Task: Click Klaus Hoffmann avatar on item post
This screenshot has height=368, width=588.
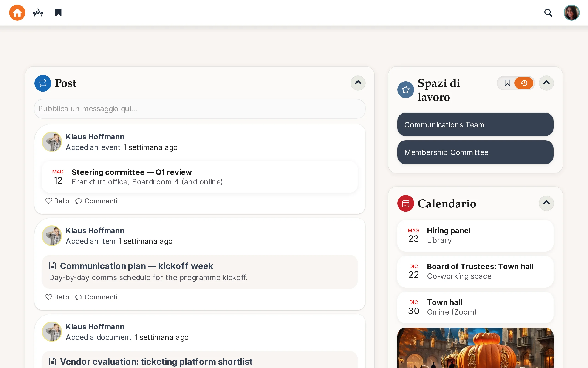Action: click(52, 236)
